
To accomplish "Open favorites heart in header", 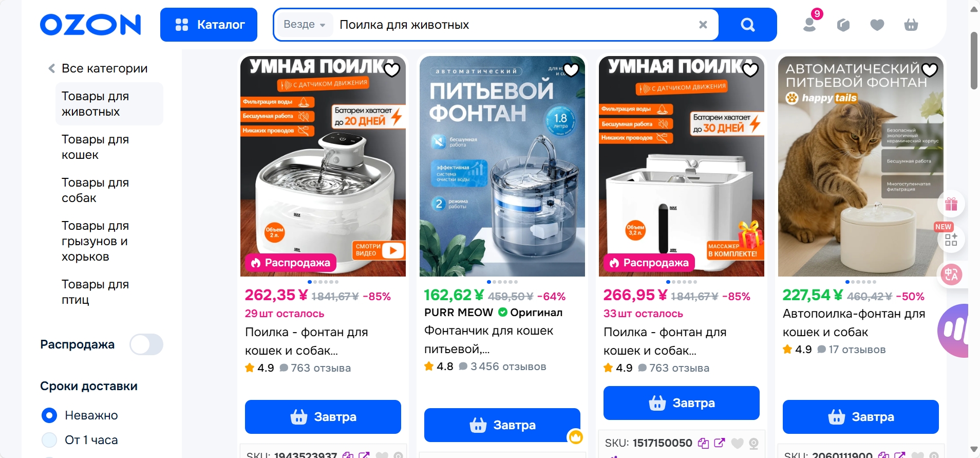I will (877, 25).
